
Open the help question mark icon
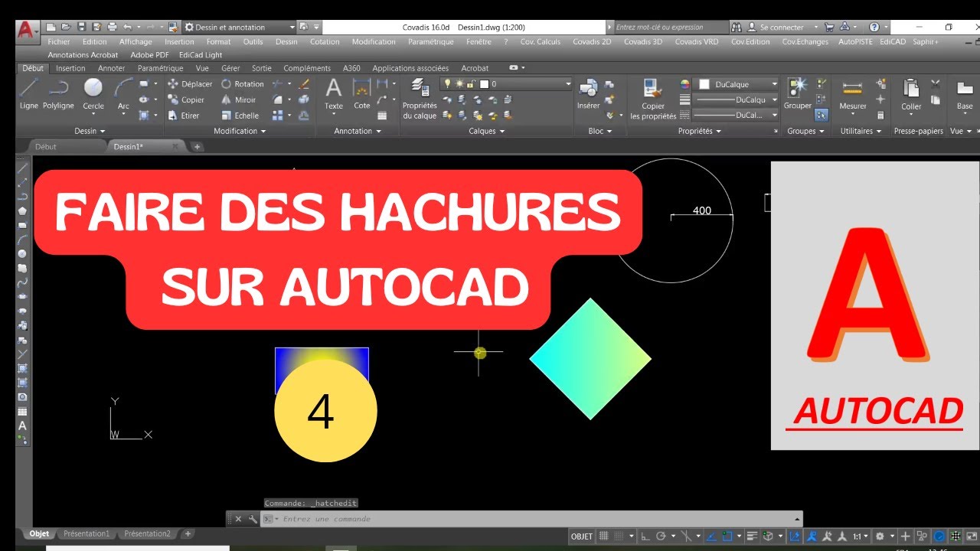pos(874,27)
